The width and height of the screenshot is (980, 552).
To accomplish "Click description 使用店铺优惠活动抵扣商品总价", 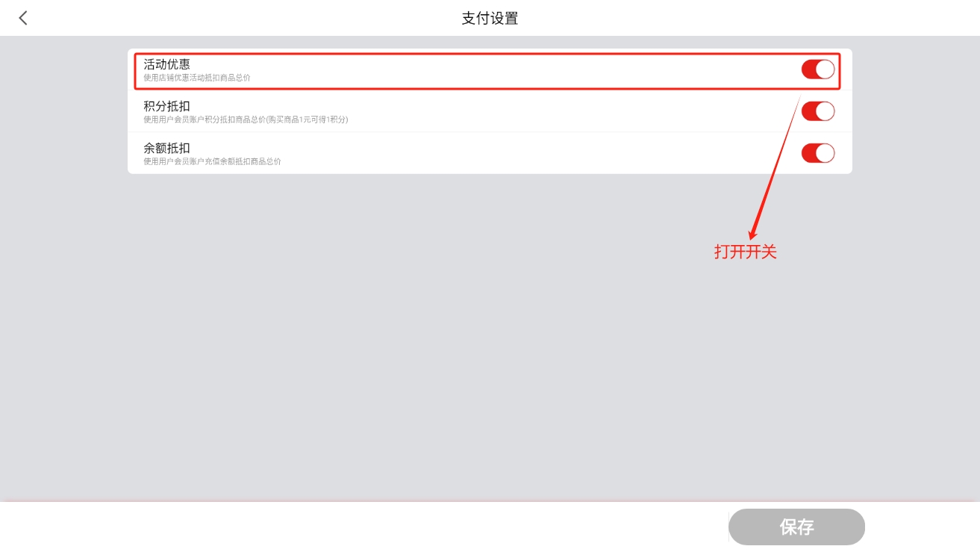I will (197, 78).
